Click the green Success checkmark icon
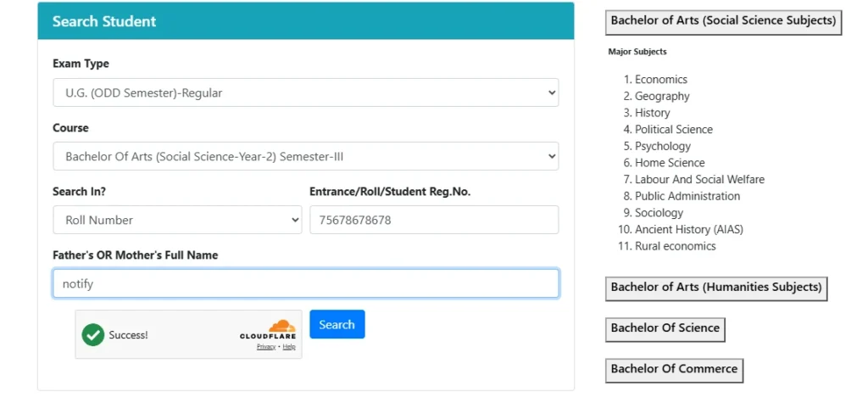The width and height of the screenshot is (868, 403). tap(93, 335)
